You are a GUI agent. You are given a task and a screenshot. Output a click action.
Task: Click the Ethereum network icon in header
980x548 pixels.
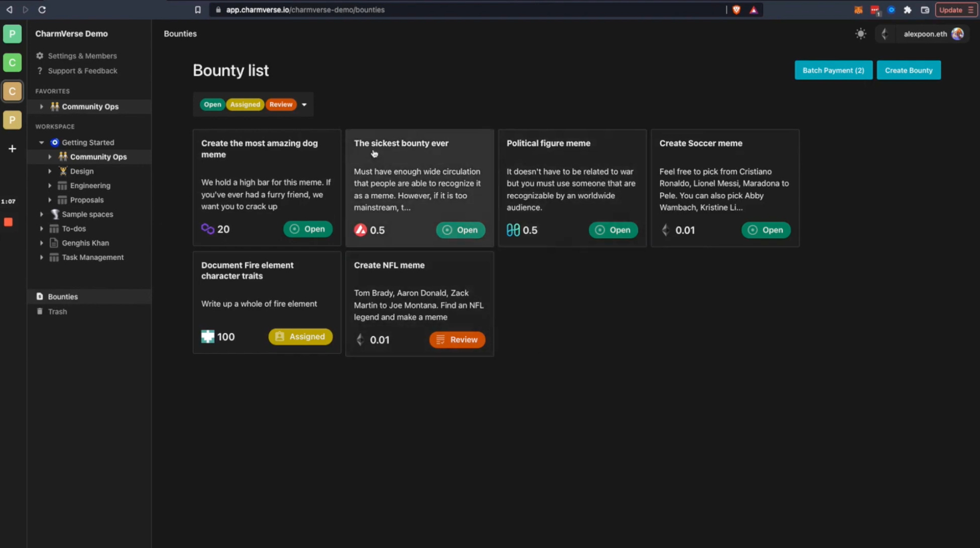pos(885,34)
